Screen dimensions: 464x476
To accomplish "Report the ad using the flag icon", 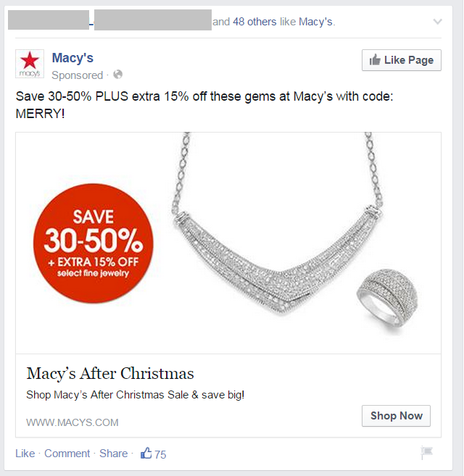I will coord(427,454).
